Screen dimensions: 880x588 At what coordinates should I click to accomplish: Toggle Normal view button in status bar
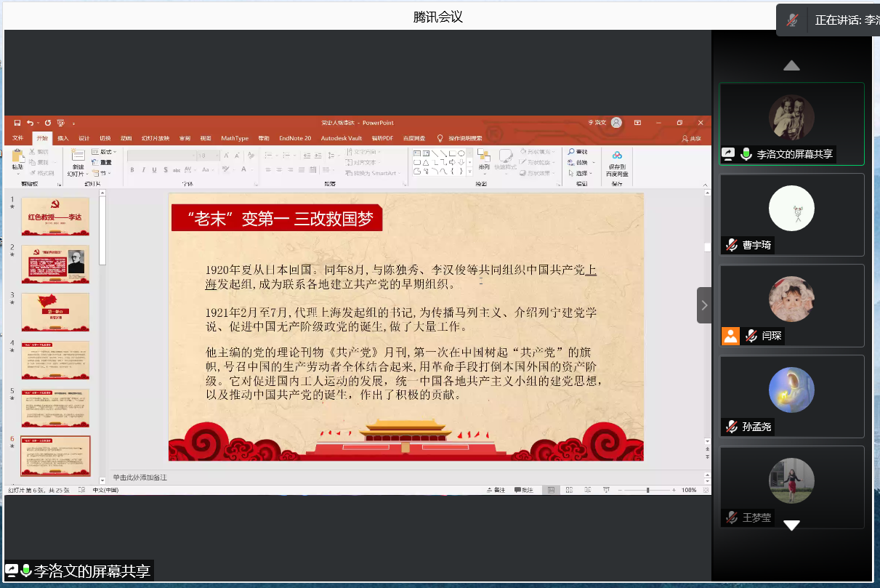coord(551,491)
